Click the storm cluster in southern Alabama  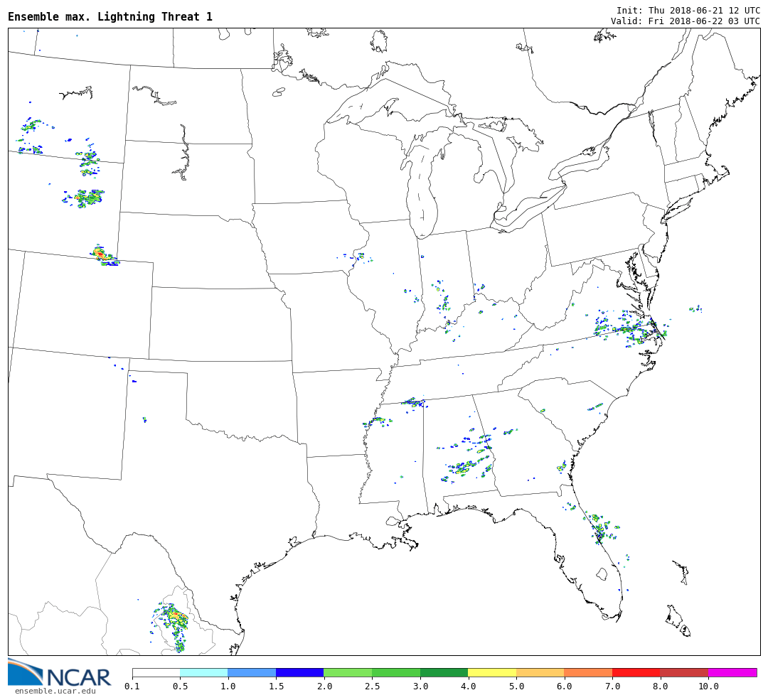[466, 467]
